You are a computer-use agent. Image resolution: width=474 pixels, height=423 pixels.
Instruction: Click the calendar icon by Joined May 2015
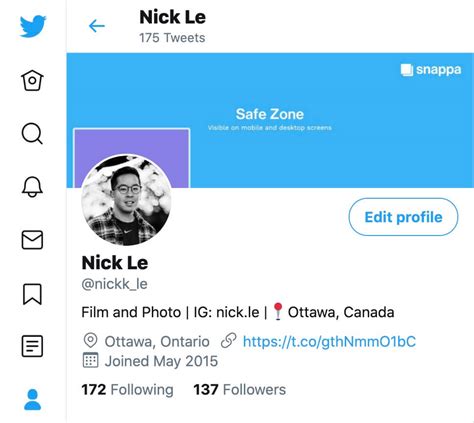90,360
